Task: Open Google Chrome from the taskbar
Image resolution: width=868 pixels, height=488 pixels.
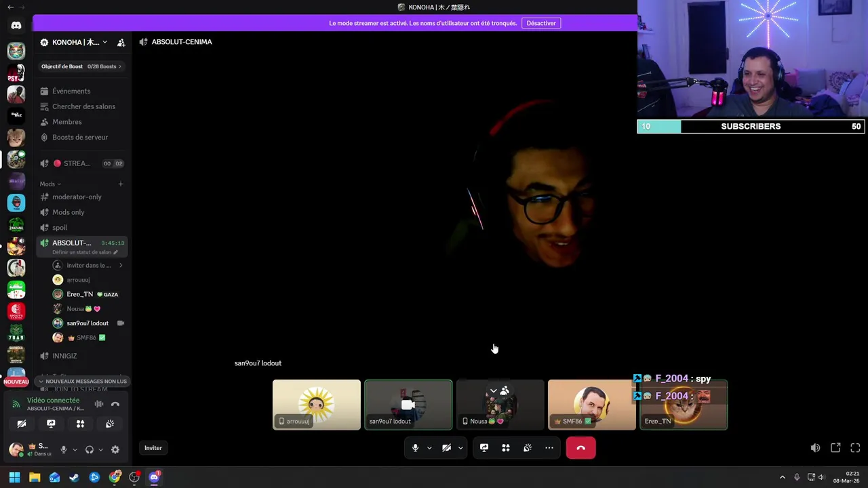Action: click(x=115, y=477)
